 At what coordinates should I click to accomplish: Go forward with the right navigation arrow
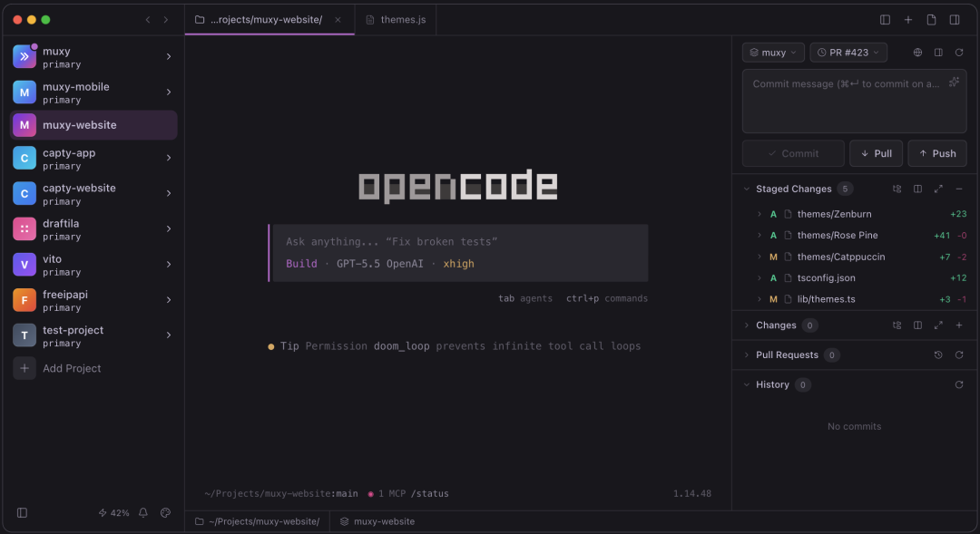click(166, 20)
